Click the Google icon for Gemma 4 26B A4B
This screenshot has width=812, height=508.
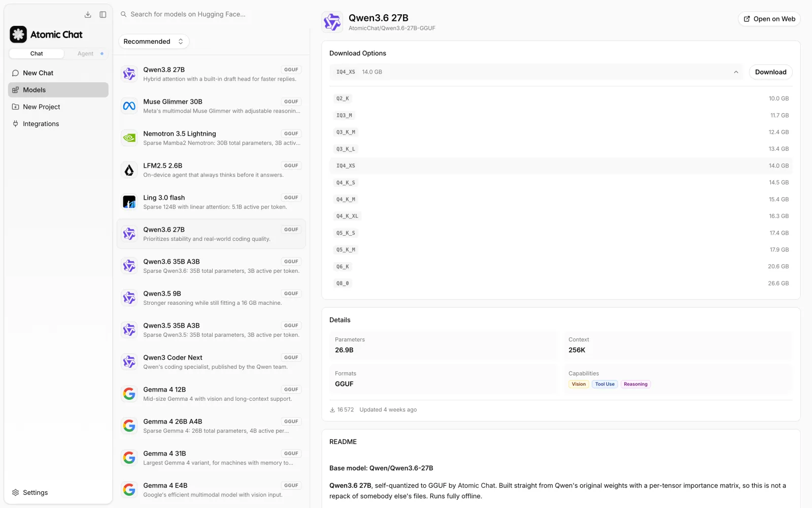point(129,426)
